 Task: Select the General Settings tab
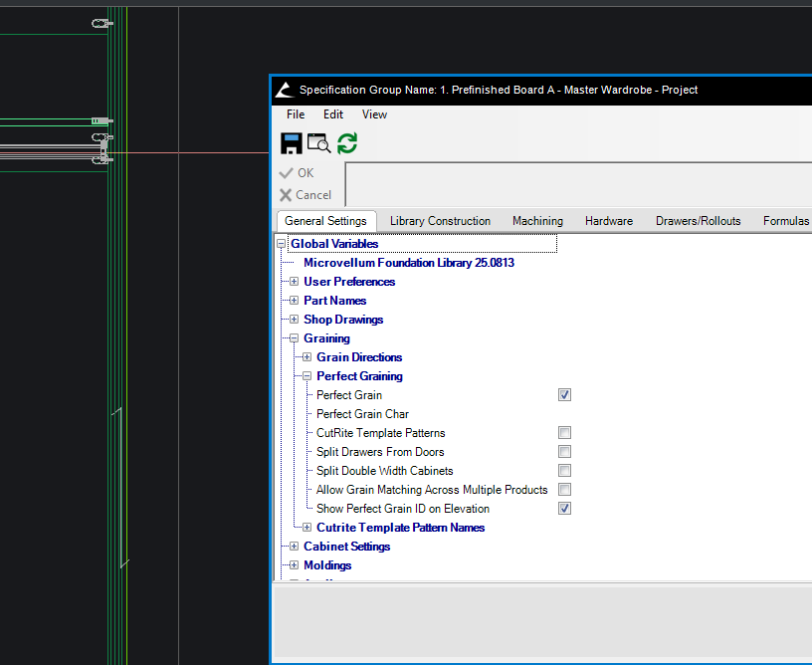coord(325,221)
